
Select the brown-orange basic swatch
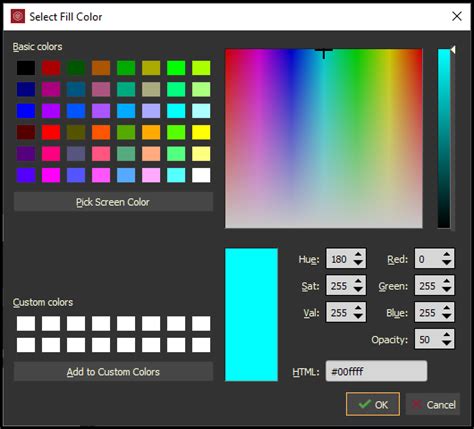click(101, 68)
